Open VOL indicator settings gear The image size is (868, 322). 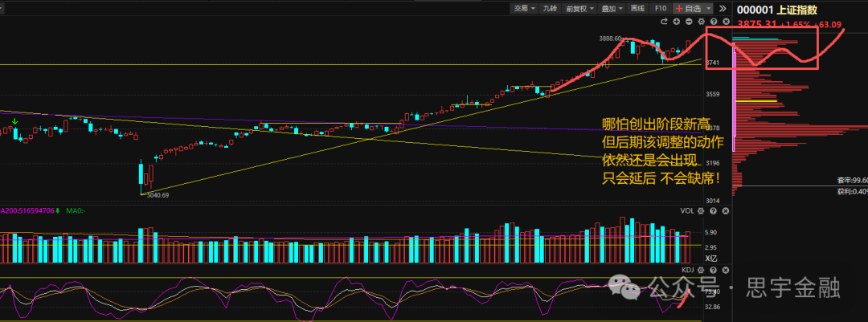click(x=701, y=210)
